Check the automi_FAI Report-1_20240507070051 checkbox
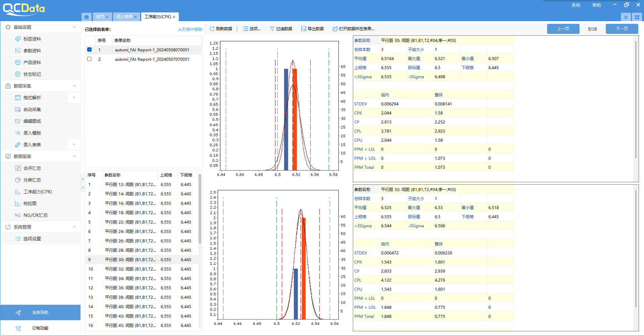This screenshot has height=335, width=644. tap(89, 59)
